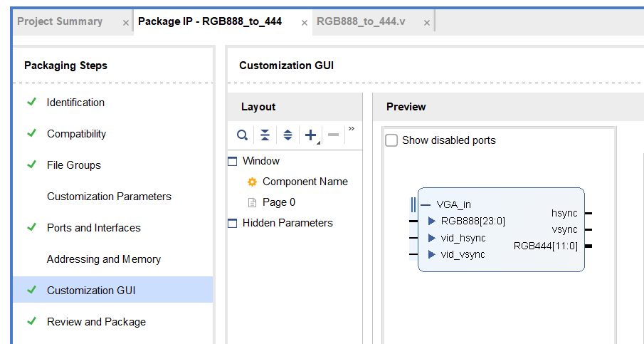Go to Identification packaging step
644x344 pixels.
point(75,103)
